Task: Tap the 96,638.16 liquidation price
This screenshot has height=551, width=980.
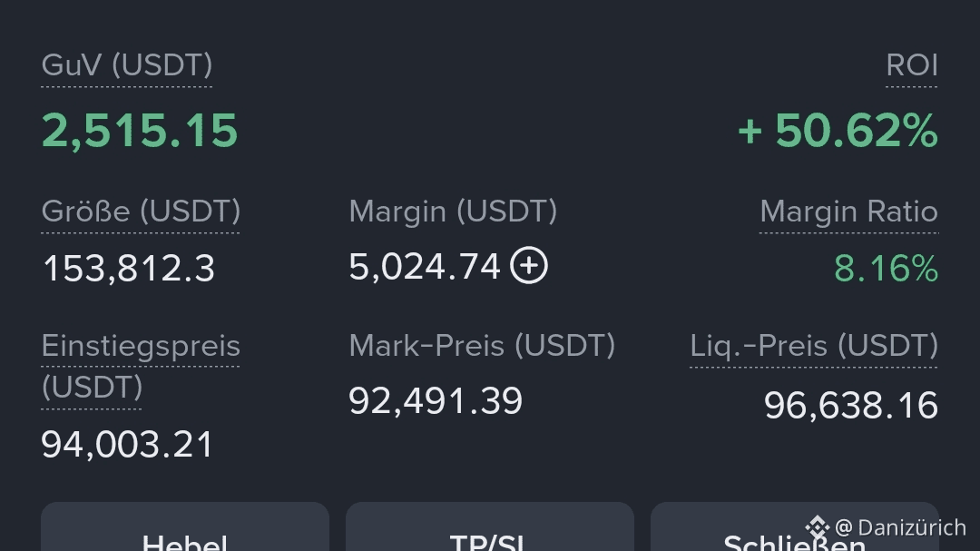Action: [x=850, y=405]
